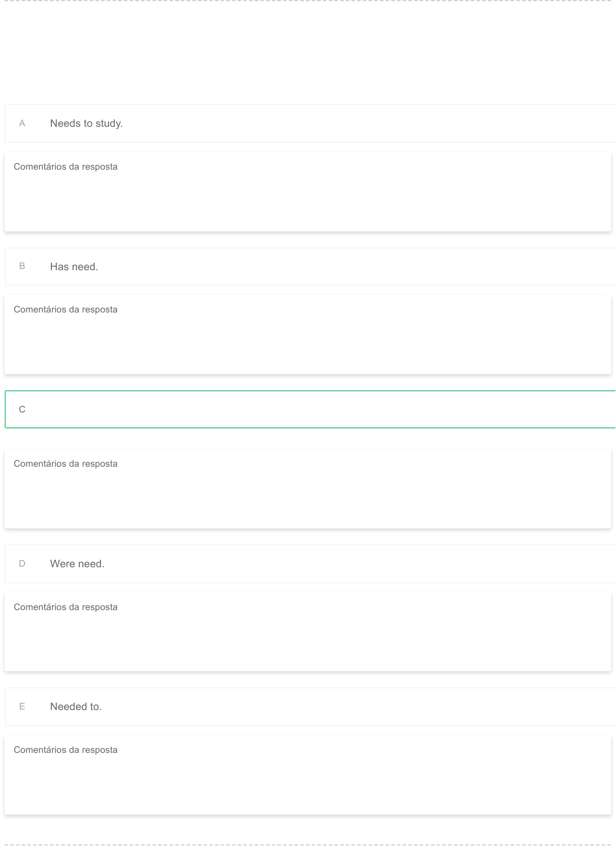
Task: Click "Comentários da resposta" label under option E
Action: coord(66,750)
